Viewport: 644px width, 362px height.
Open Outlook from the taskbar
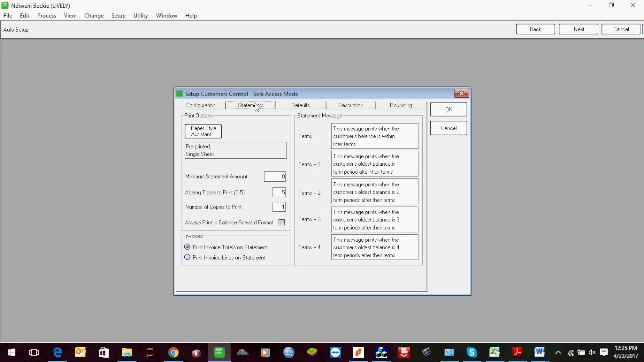(80, 353)
